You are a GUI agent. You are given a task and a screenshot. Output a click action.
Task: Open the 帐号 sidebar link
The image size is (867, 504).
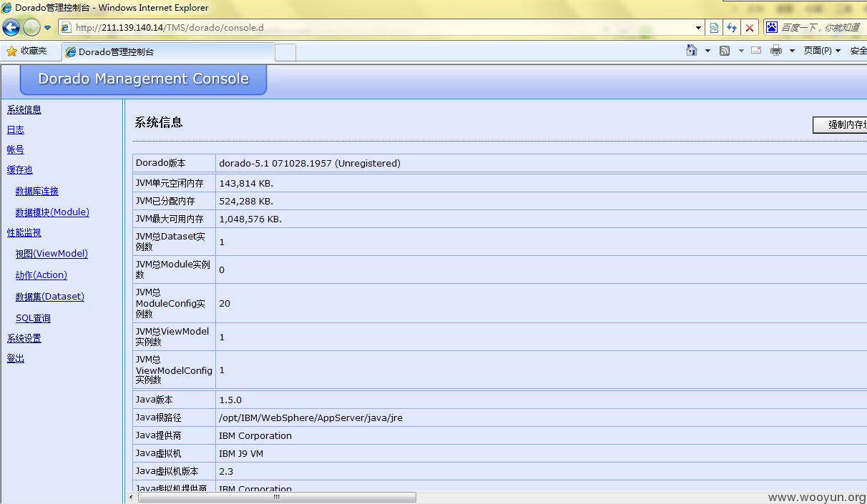pos(16,149)
